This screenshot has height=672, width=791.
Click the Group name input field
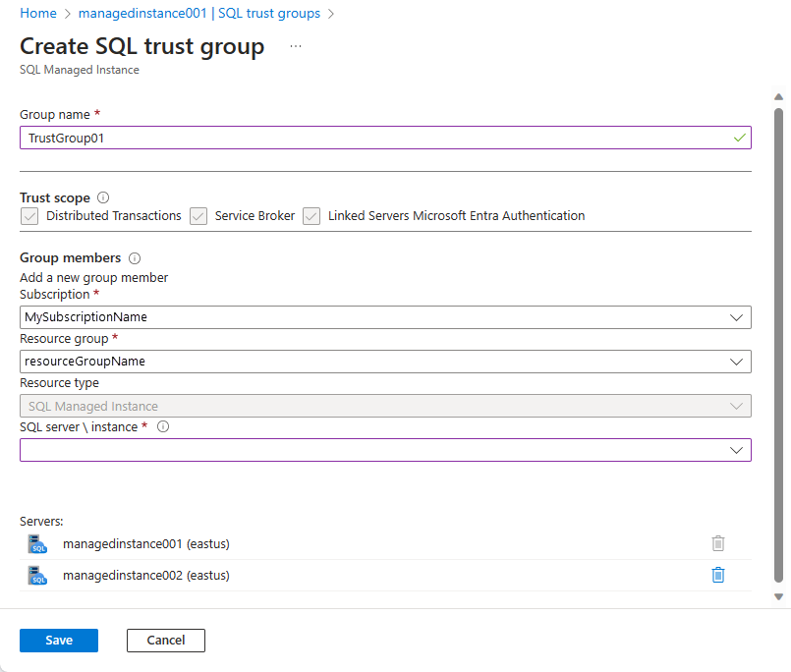coord(383,138)
